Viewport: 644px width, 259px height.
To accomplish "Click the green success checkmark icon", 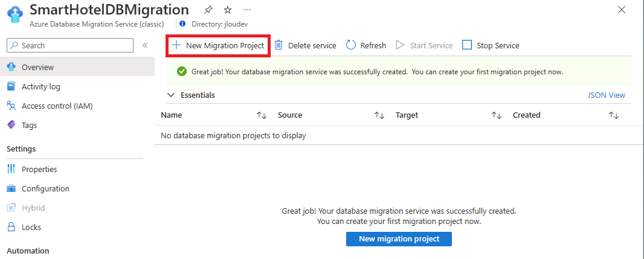I will 181,72.
